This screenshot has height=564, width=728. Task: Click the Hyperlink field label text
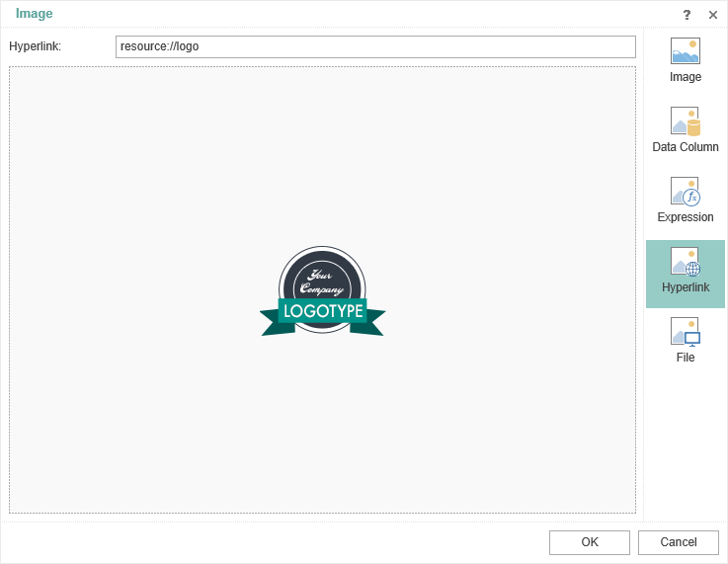pyautogui.click(x=36, y=46)
